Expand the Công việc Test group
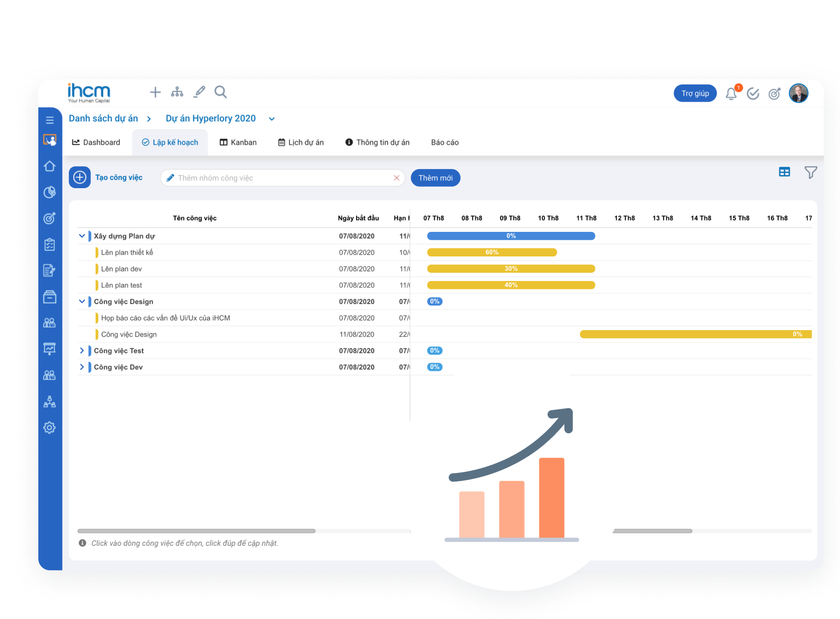The height and width of the screenshot is (619, 840). (x=82, y=351)
